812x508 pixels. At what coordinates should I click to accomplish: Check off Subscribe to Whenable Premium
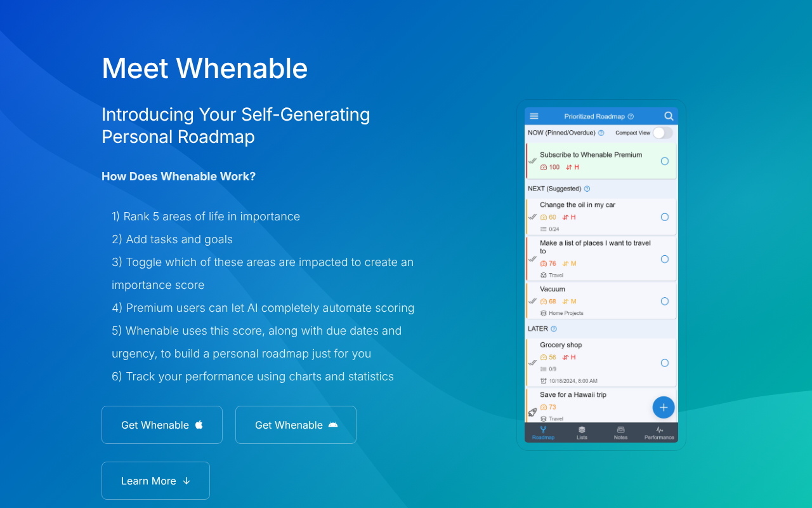point(665,161)
